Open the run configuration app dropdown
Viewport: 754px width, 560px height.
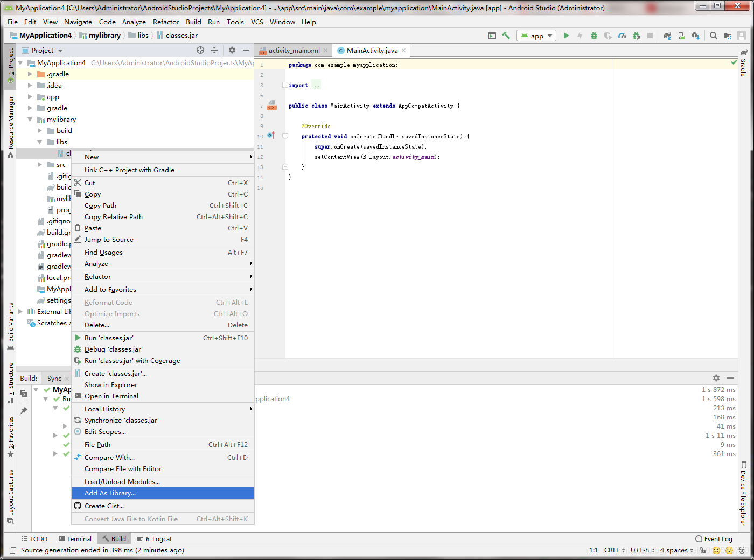pyautogui.click(x=537, y=36)
